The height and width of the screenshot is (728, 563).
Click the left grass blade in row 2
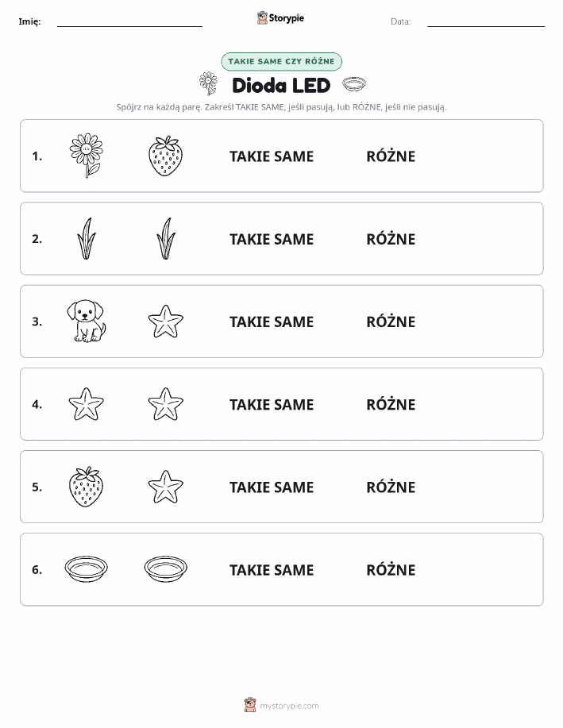coord(87,238)
